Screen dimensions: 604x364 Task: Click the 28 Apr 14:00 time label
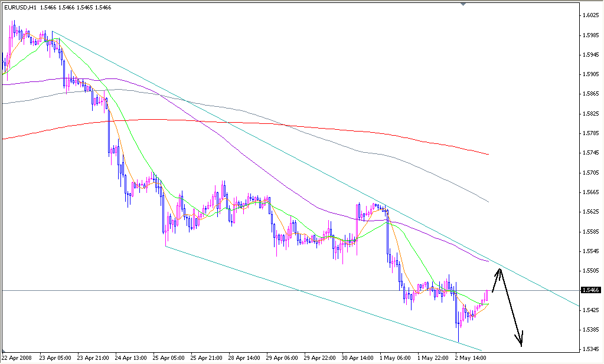244,358
